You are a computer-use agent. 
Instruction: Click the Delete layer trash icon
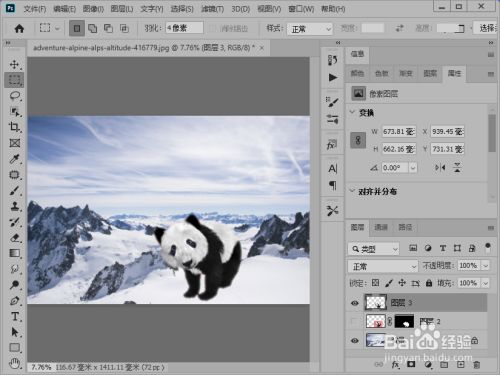point(477,365)
